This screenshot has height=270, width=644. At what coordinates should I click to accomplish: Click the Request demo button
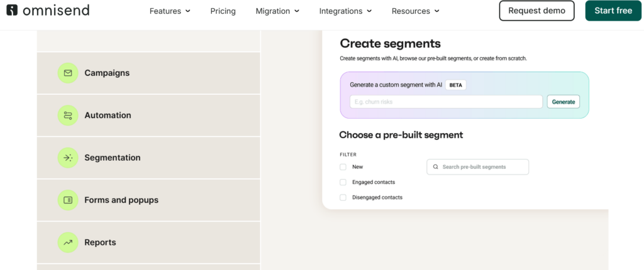537,11
